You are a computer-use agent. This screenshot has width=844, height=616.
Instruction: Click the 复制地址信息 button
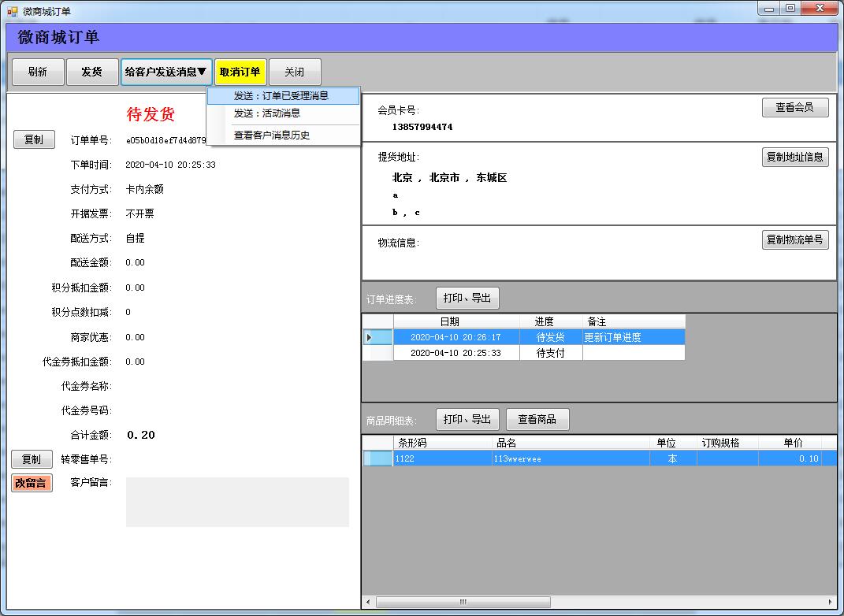tap(795, 157)
